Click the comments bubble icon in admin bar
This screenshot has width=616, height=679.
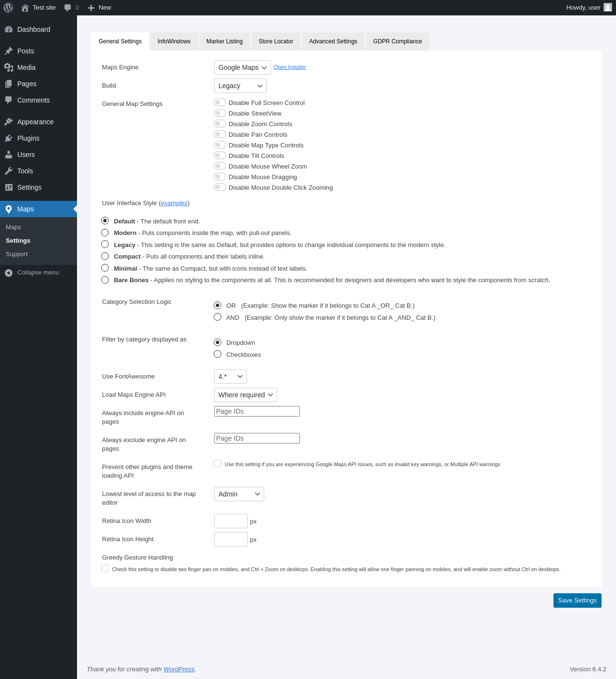(68, 8)
